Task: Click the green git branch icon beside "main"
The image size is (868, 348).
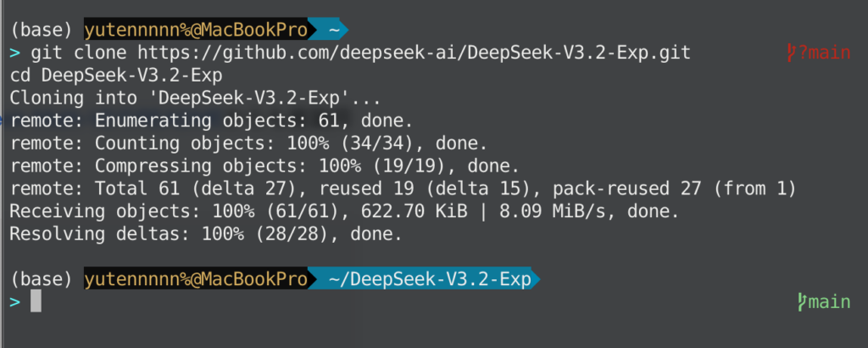Action: click(x=802, y=301)
